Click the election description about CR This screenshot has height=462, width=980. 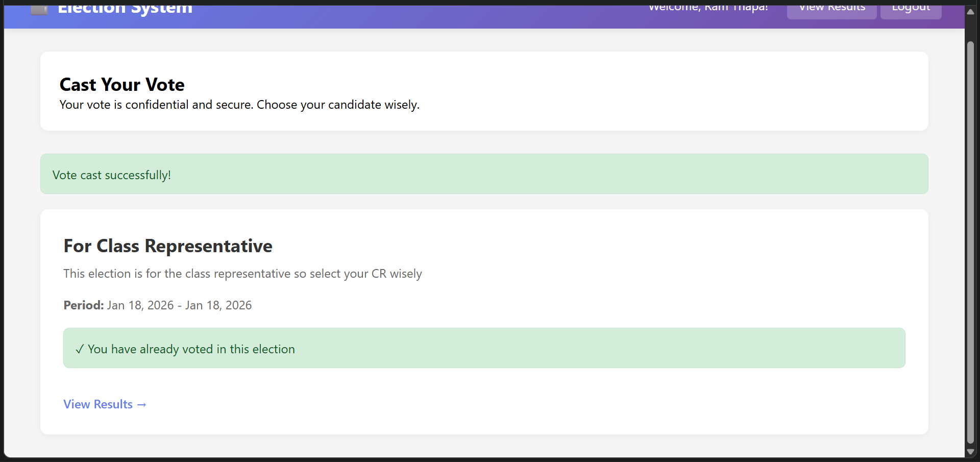[242, 274]
